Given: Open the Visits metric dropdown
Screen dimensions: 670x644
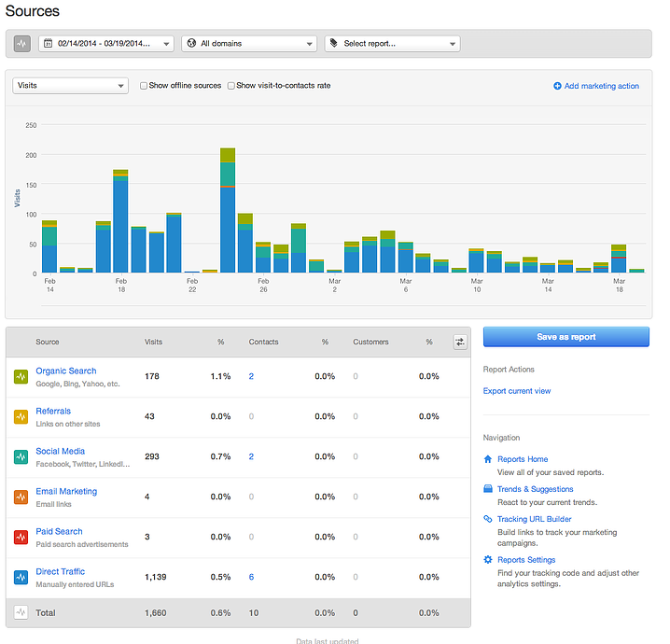Looking at the screenshot, I should [x=71, y=86].
